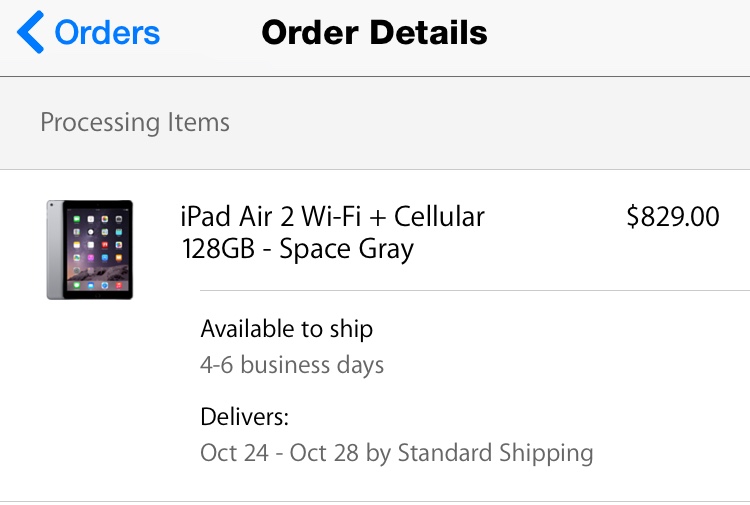Tap the Space Gray color description

(346, 249)
